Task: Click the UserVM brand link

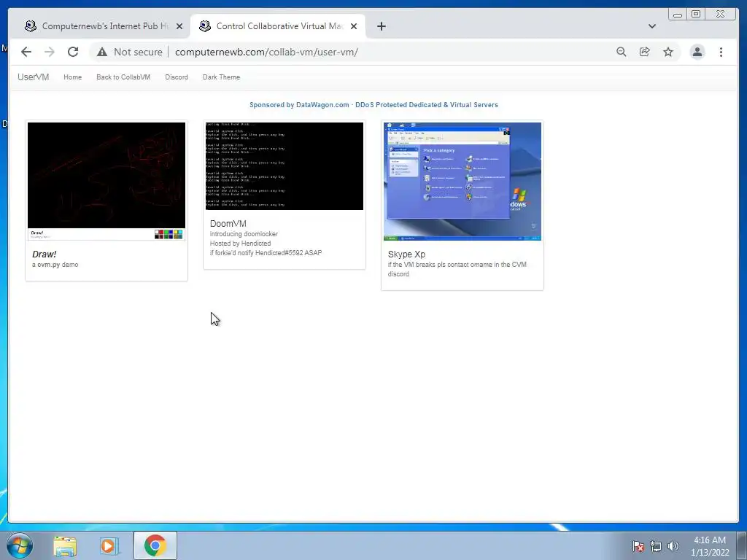Action: (34, 77)
